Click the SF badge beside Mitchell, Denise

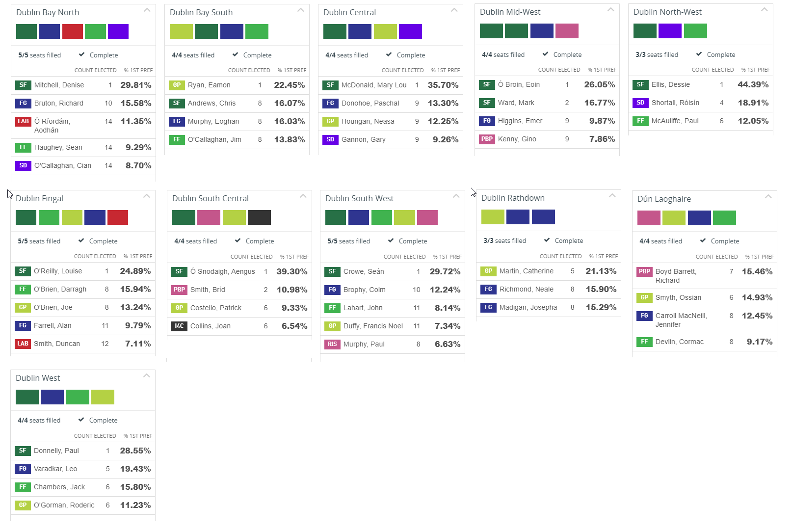[23, 85]
